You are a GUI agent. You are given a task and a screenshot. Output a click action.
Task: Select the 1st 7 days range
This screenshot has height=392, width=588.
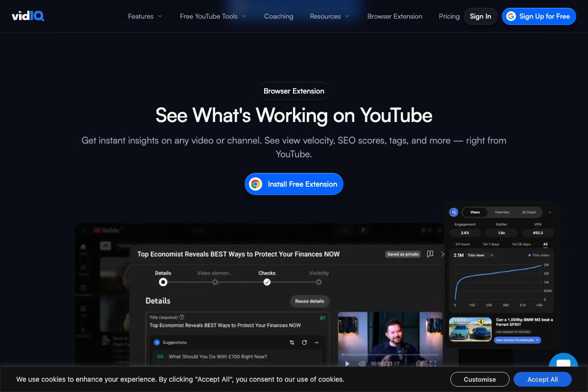point(491,244)
